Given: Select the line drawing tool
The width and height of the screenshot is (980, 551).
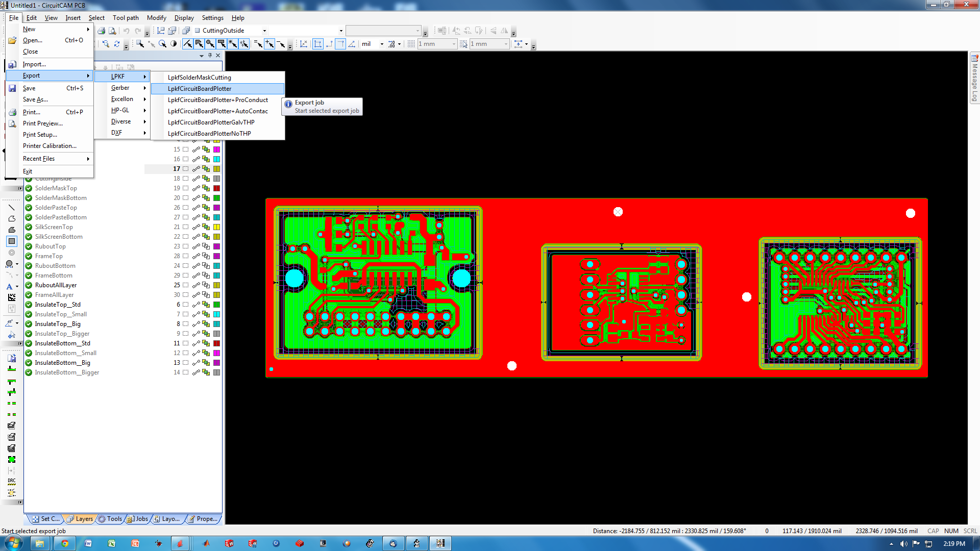Looking at the screenshot, I should click(x=12, y=208).
